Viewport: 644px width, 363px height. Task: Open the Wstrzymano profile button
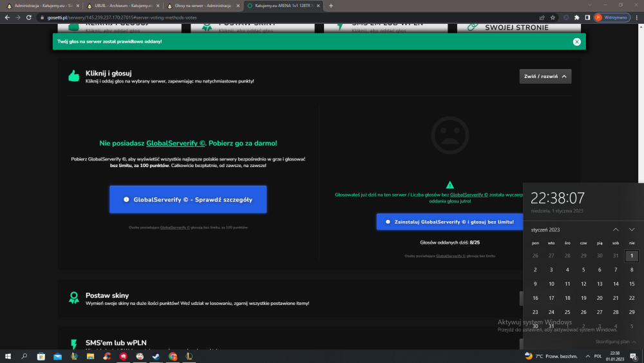[x=612, y=17]
